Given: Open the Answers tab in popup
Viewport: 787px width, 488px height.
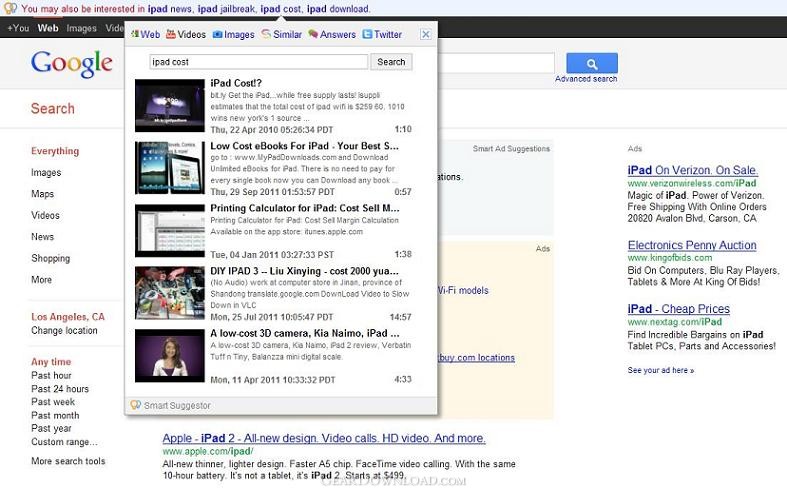Looking at the screenshot, I should tap(332, 34).
